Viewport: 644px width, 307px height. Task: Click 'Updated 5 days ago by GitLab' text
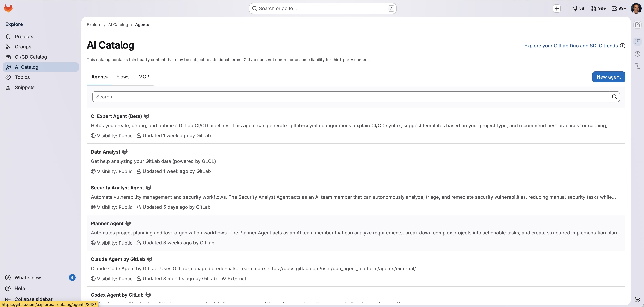point(177,207)
